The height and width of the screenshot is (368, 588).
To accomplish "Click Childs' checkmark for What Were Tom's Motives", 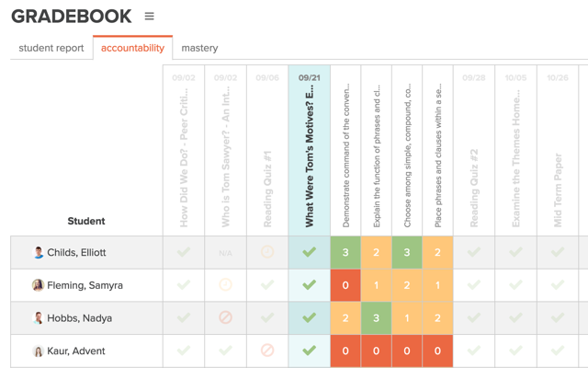I will point(310,252).
